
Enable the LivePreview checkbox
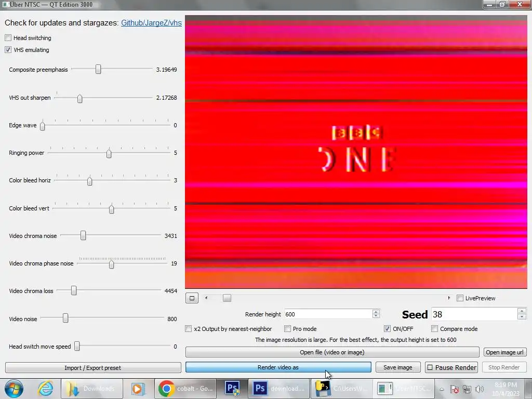point(460,298)
